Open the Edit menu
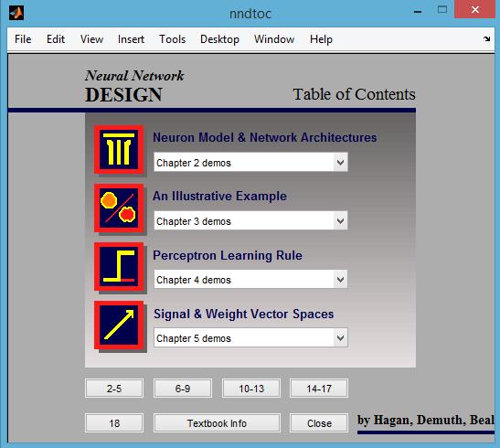 point(56,39)
